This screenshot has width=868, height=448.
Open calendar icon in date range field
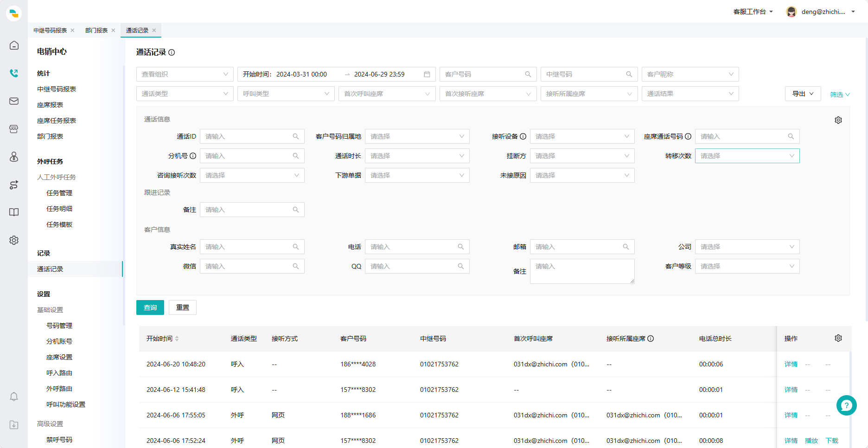point(427,74)
